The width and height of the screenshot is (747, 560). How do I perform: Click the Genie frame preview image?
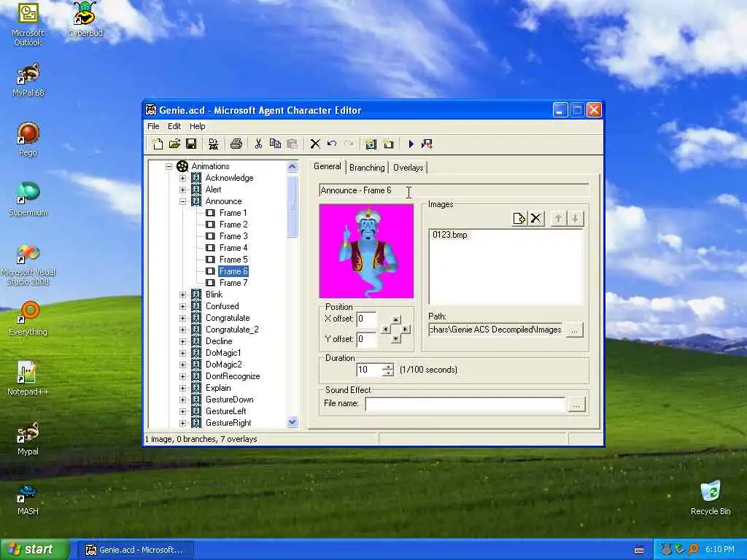366,251
